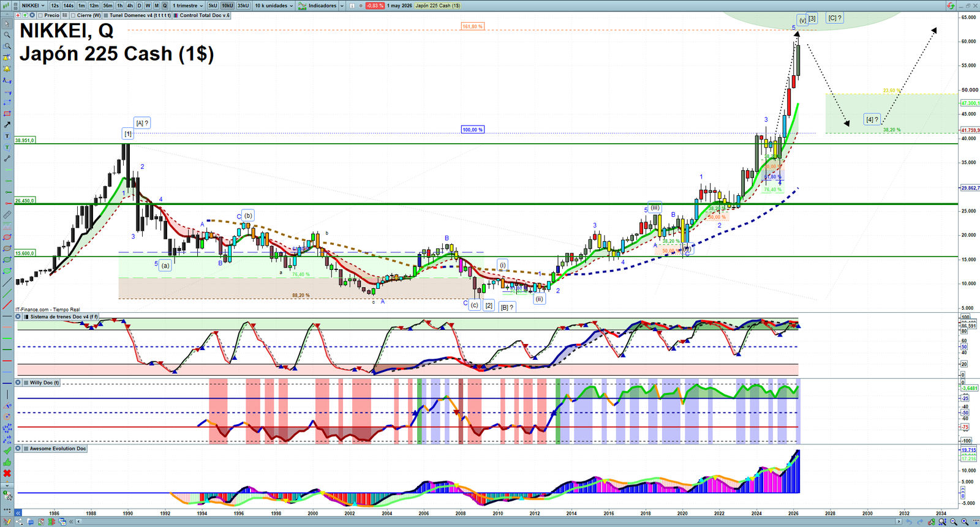Choose the brown ellipse drawing tool
The height and width of the screenshot is (527, 980).
click(7, 249)
